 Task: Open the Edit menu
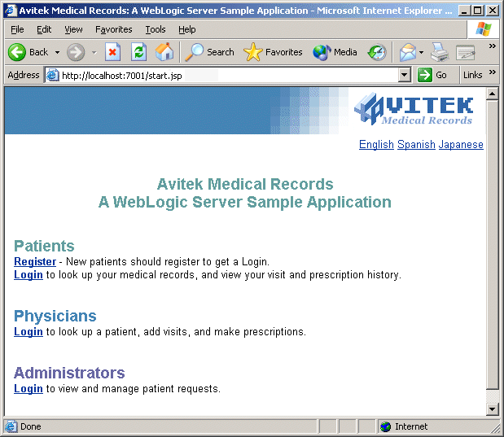point(44,29)
